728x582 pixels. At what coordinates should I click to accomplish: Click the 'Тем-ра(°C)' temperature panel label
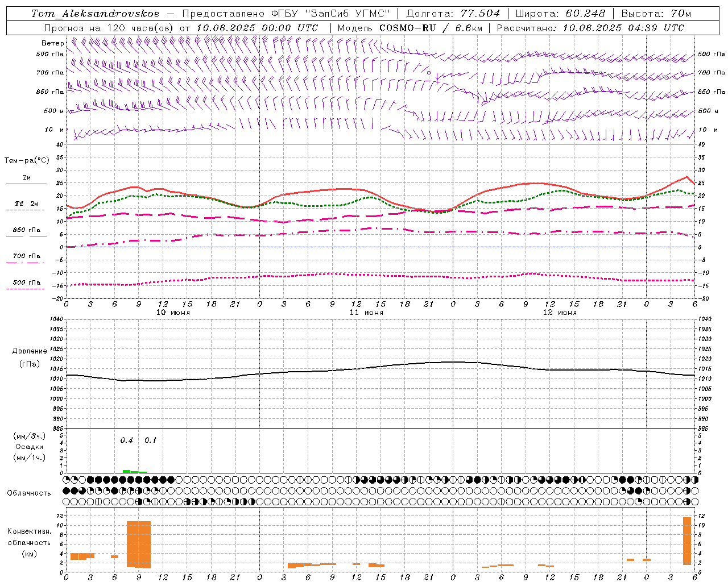(27, 161)
